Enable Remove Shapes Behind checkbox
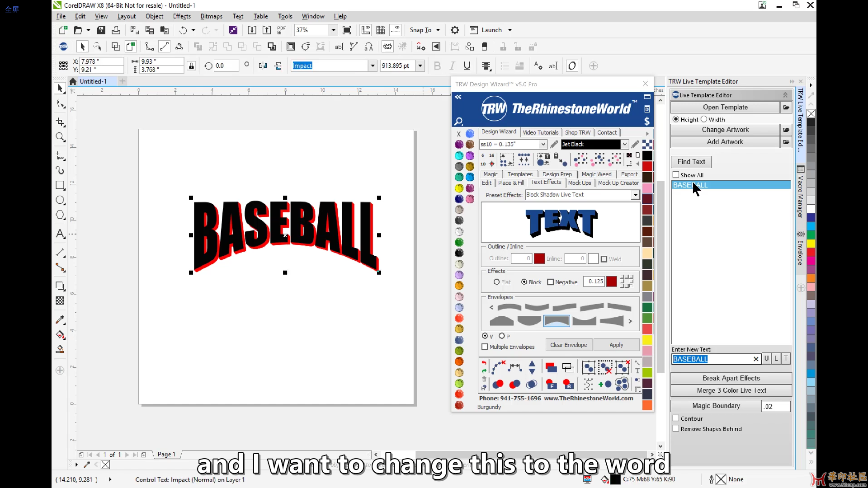 676,429
